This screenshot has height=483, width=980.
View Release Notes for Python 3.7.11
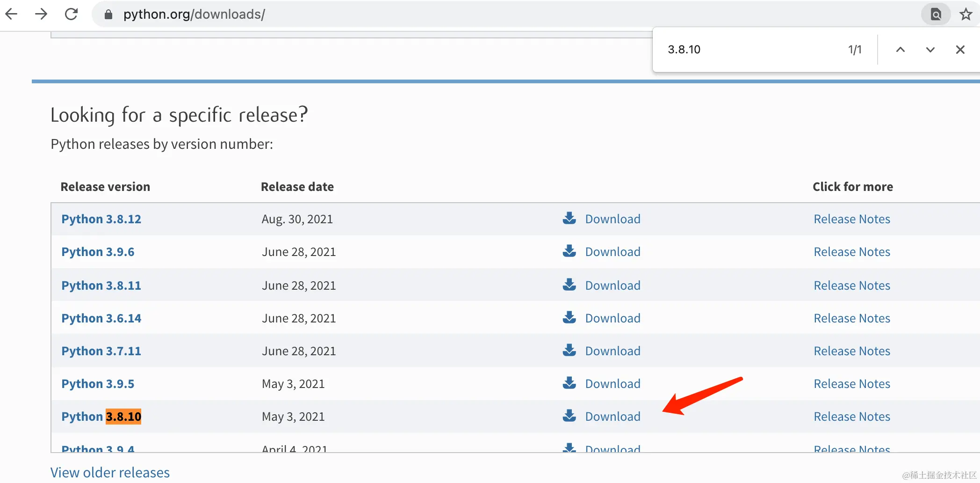pos(852,351)
